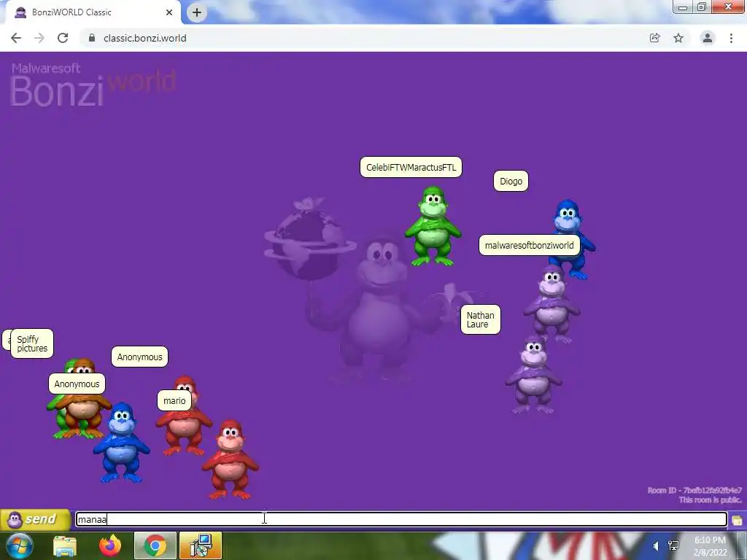Click the Room ID text
This screenshot has height=560, width=747.
tap(694, 490)
